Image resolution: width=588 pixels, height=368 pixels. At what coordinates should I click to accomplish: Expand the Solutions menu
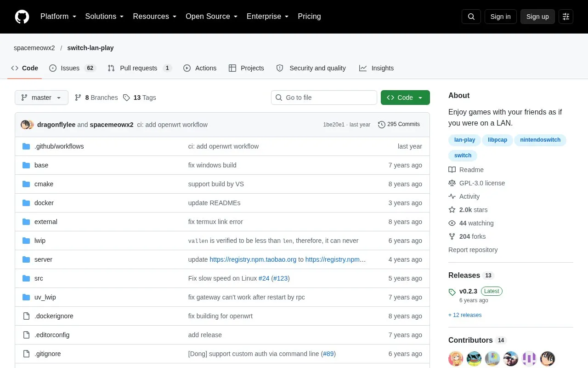click(x=105, y=17)
